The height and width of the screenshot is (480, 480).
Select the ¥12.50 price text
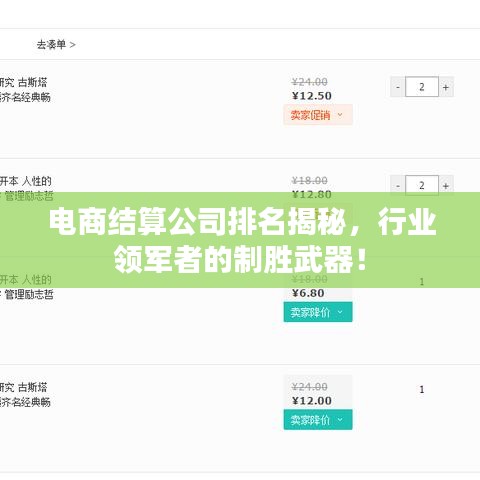click(312, 96)
